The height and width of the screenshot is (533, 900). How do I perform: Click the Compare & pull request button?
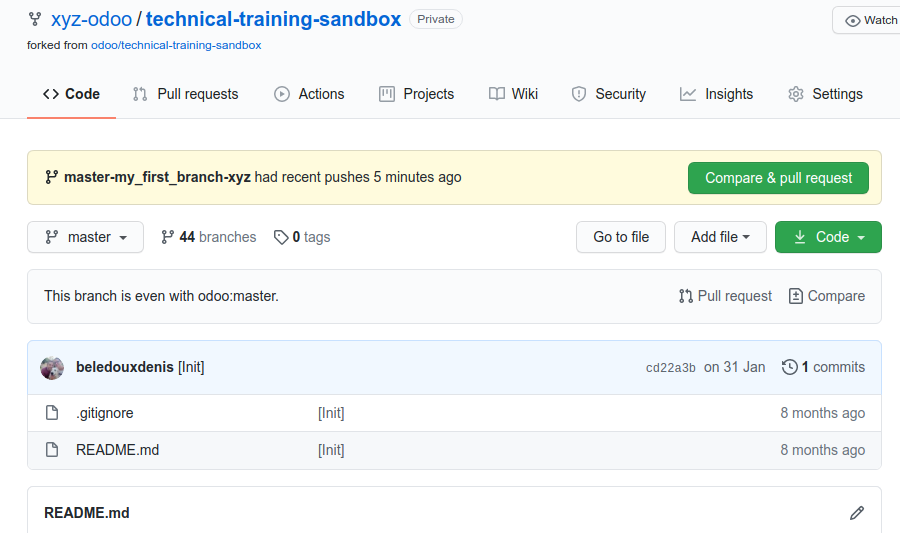click(x=778, y=178)
